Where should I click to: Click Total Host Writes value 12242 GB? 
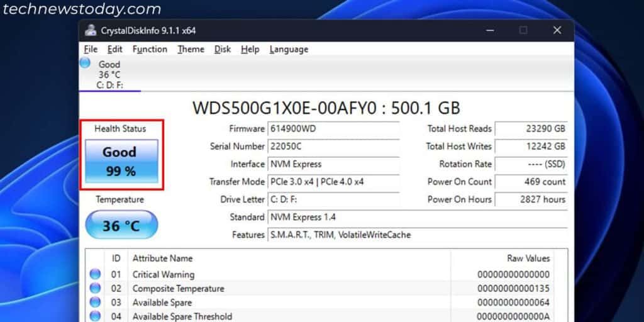pyautogui.click(x=531, y=146)
